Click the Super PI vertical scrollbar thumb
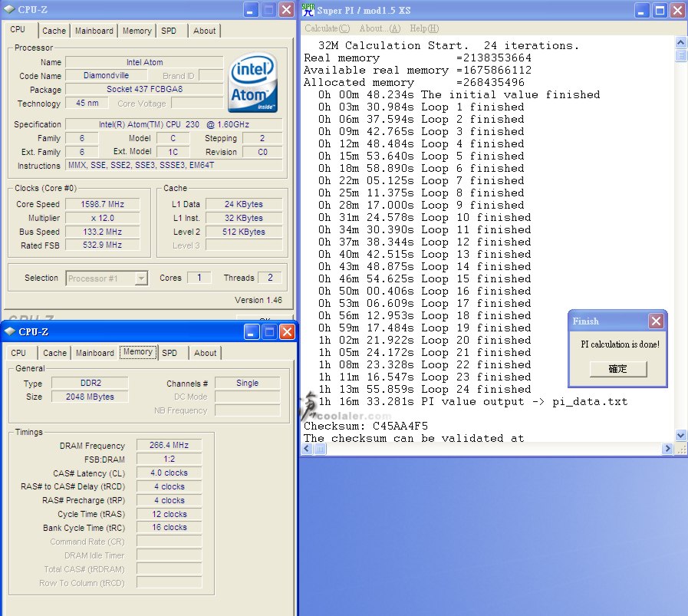The image size is (688, 616). coord(680,55)
